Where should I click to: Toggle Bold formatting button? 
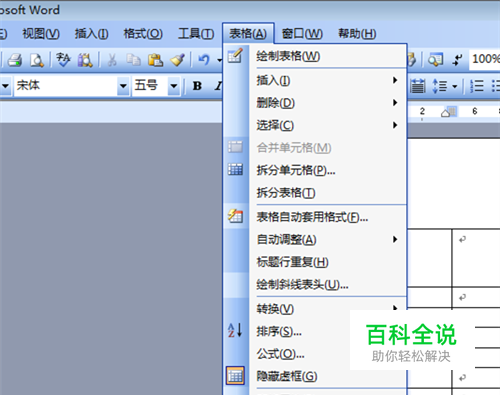tap(197, 86)
